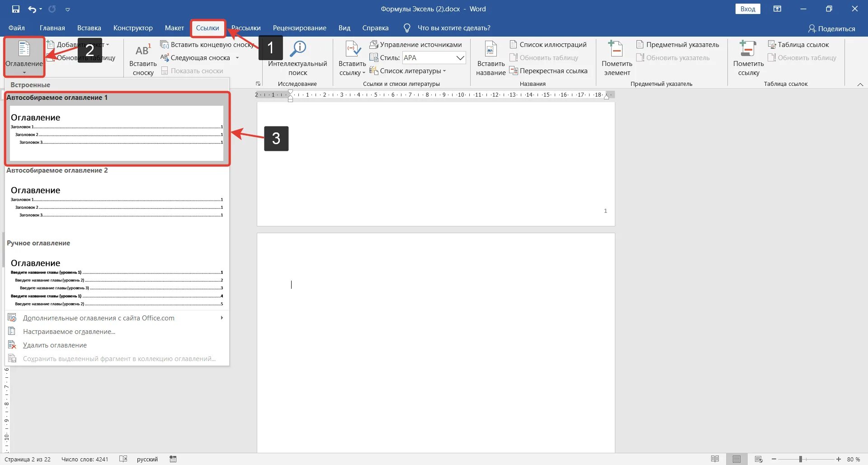This screenshot has width=868, height=465.
Task: Open Управление источниками
Action: pos(416,44)
